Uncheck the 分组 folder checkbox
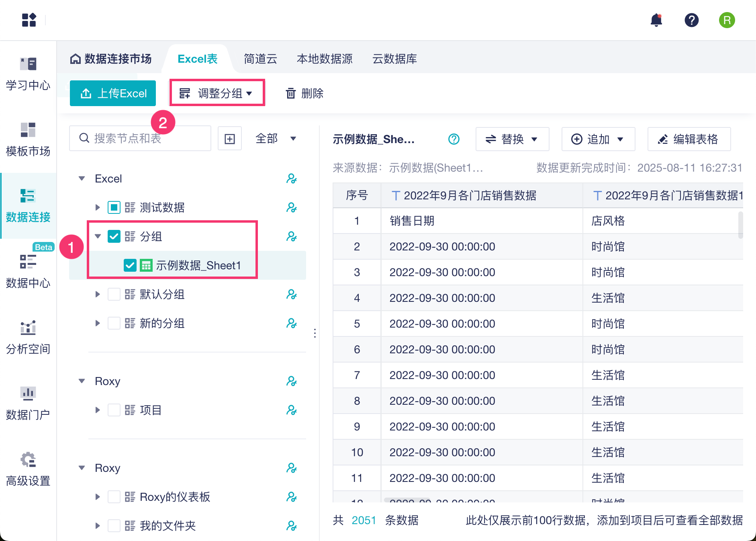Screen dimensions: 756x541 pyautogui.click(x=114, y=236)
